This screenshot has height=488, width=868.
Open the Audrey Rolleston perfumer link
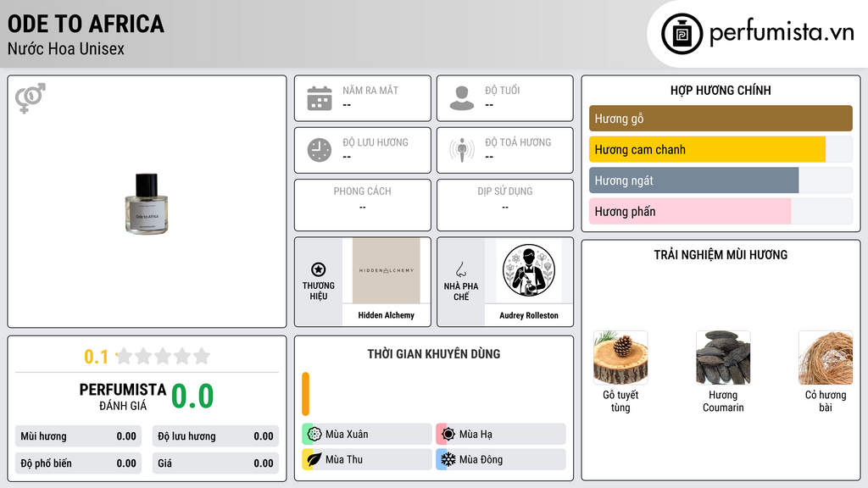point(529,315)
